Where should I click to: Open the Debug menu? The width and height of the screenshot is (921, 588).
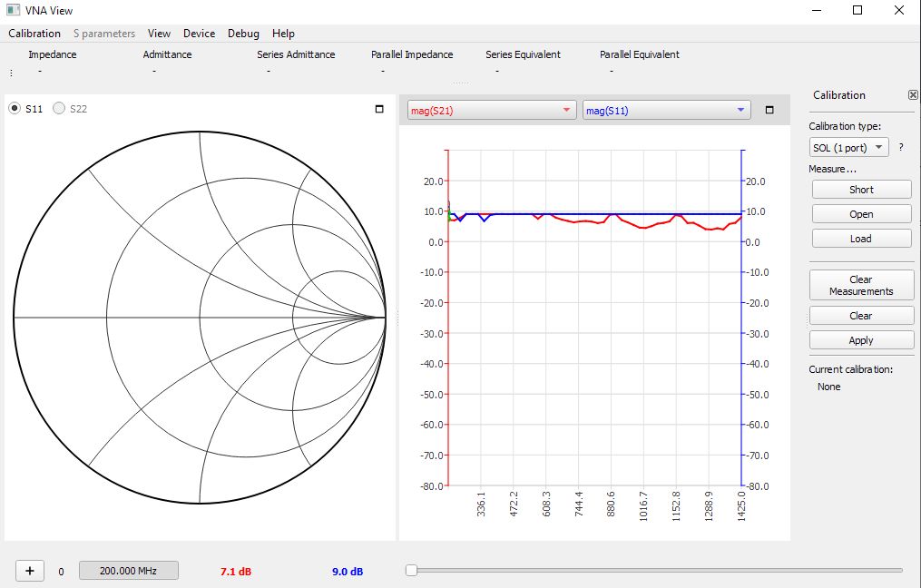pyautogui.click(x=243, y=34)
